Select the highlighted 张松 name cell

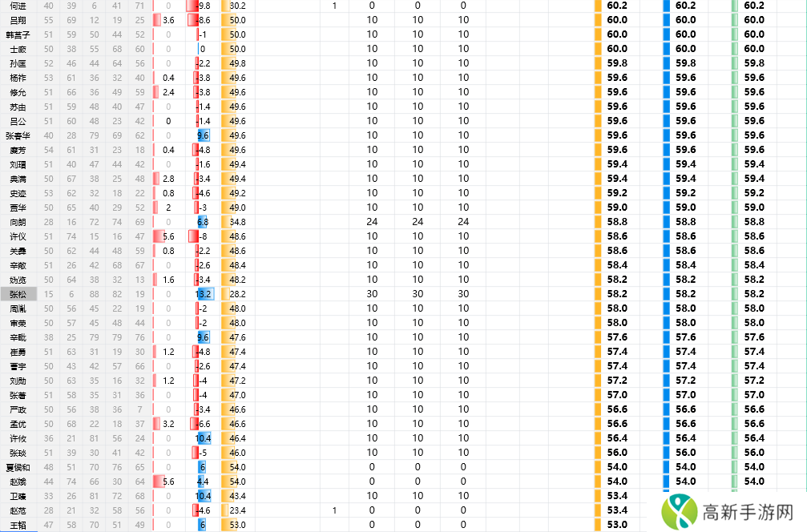click(18, 294)
